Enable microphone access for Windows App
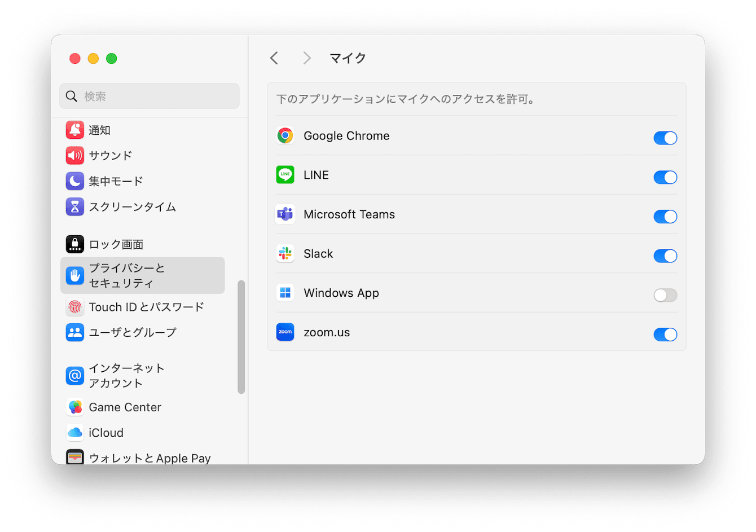 click(665, 295)
